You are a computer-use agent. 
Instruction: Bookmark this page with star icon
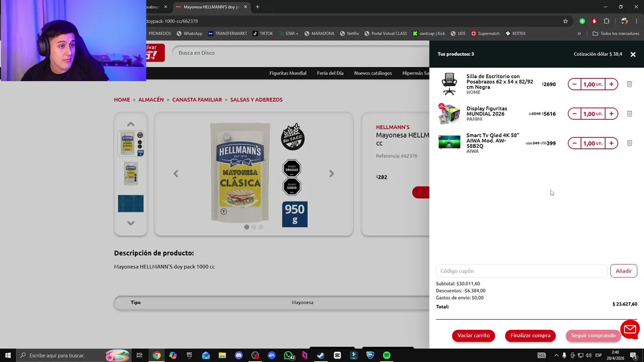click(x=566, y=21)
